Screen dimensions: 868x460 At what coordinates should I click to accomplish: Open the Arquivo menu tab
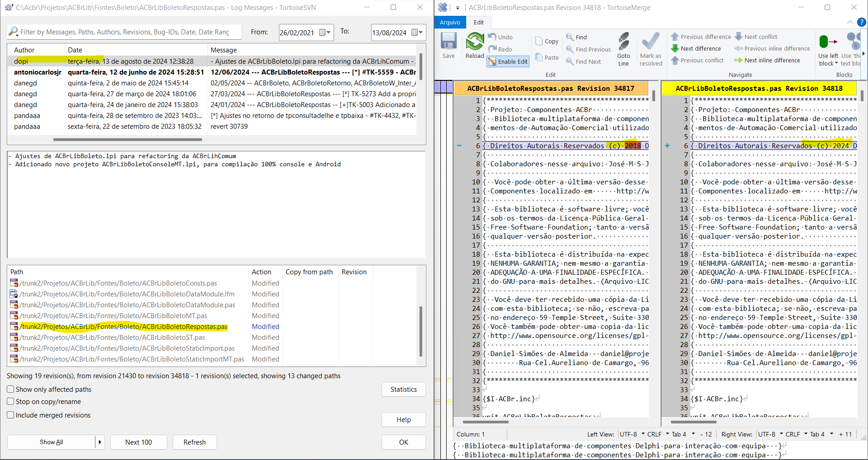450,22
